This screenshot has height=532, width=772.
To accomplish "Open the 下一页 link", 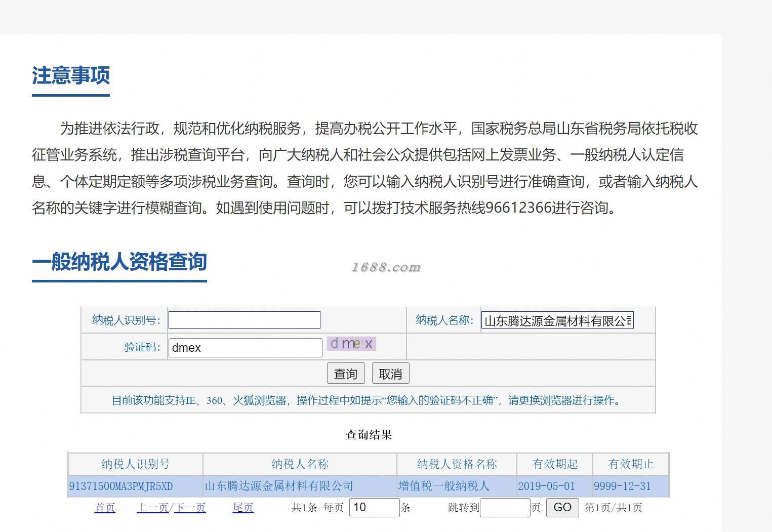I will pos(190,508).
